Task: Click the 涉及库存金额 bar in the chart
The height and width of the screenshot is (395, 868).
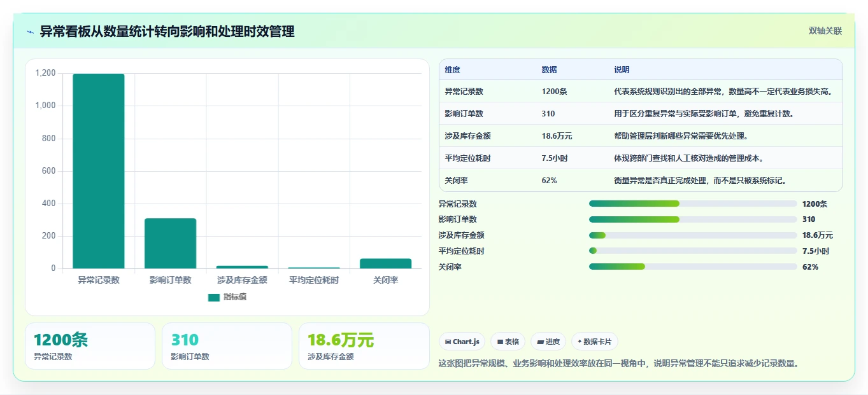Action: pyautogui.click(x=242, y=267)
